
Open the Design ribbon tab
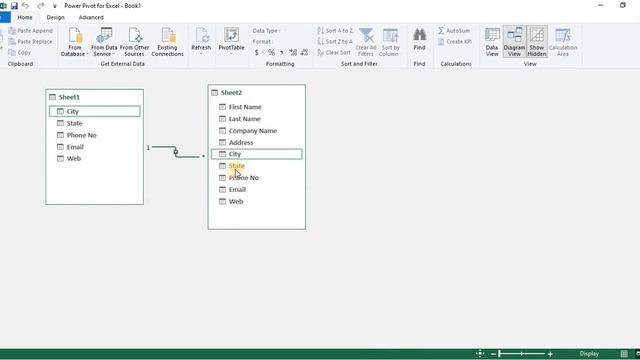click(x=56, y=17)
